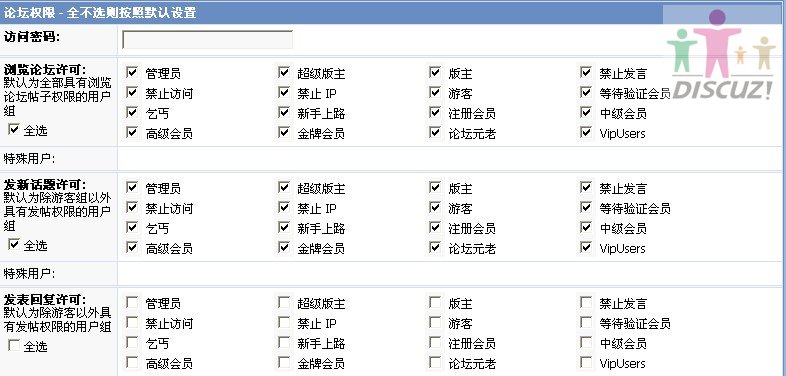Image resolution: width=786 pixels, height=376 pixels.
Task: Uncheck 注册会员 under 浏览论坛许可
Action: coord(435,113)
